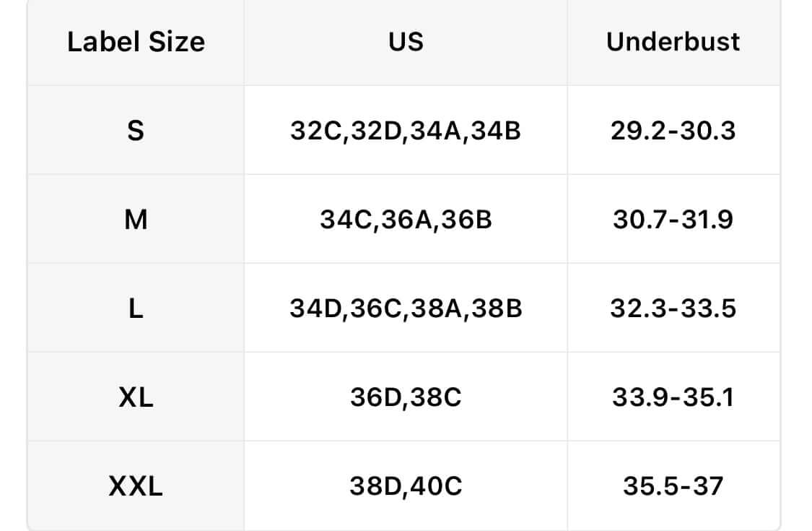The image size is (812, 531).
Task: Select the S label size cell
Action: point(136,131)
